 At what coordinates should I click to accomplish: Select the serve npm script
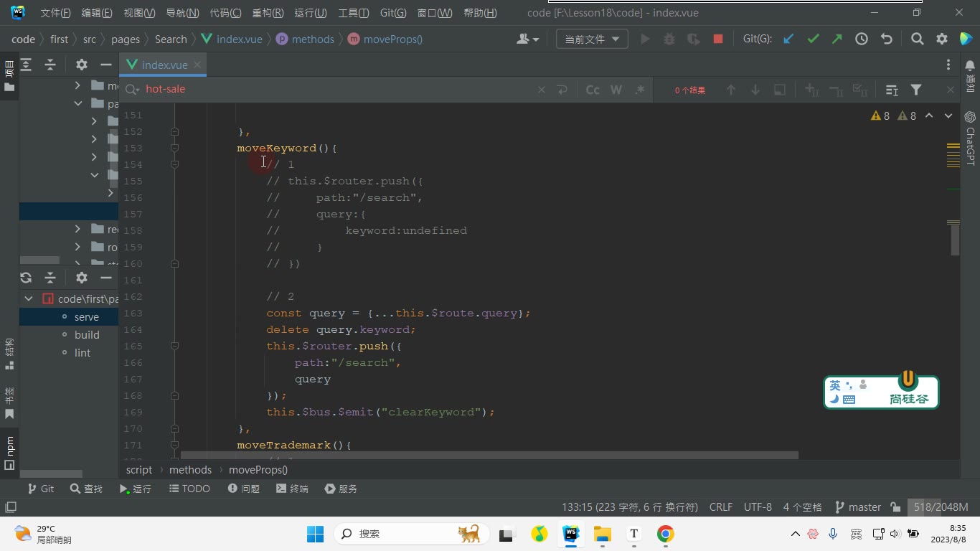(87, 317)
